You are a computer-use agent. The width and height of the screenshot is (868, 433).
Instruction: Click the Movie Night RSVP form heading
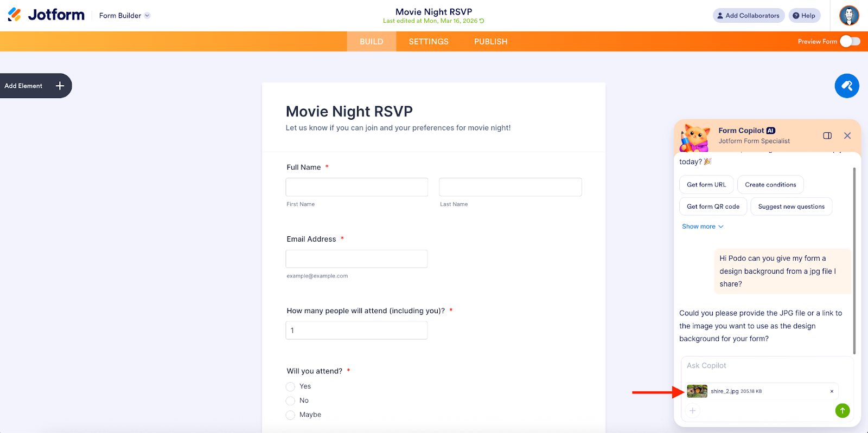coord(349,112)
